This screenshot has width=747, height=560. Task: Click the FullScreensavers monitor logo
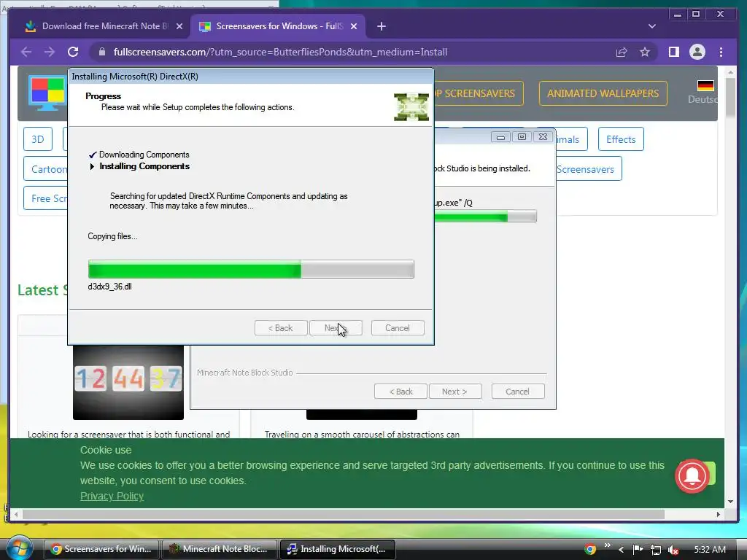[x=47, y=93]
